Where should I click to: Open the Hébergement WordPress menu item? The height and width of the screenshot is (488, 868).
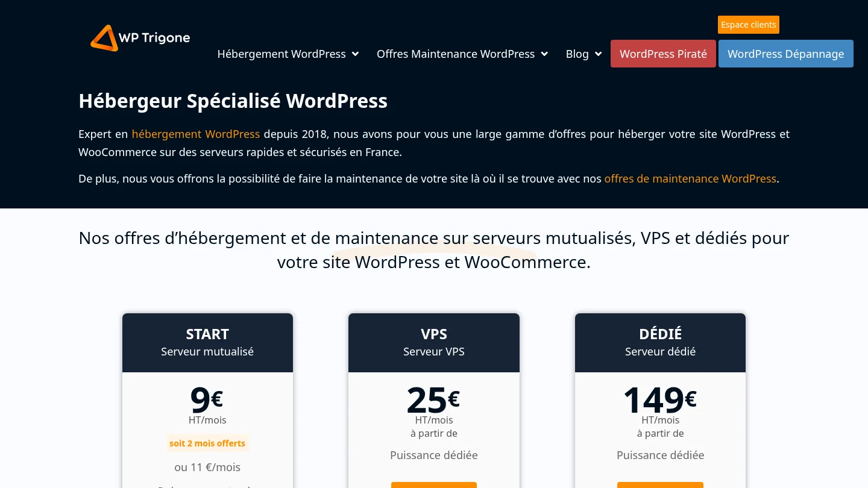pyautogui.click(x=281, y=54)
